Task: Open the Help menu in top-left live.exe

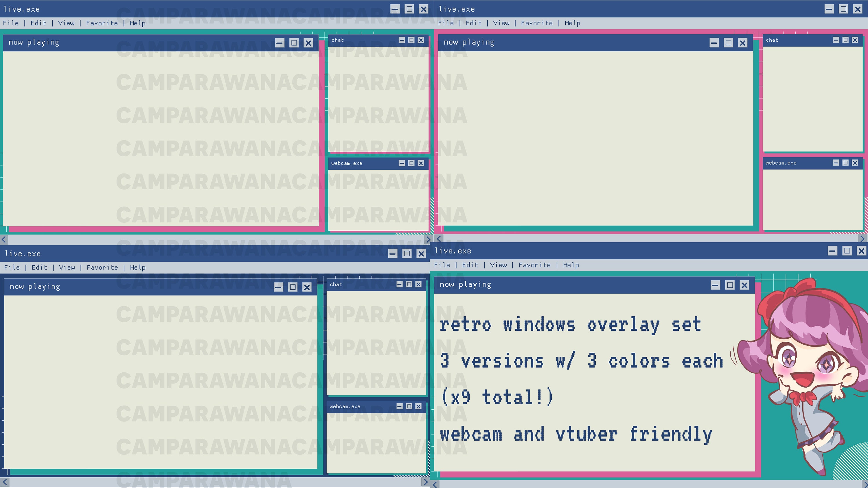Action: (137, 23)
